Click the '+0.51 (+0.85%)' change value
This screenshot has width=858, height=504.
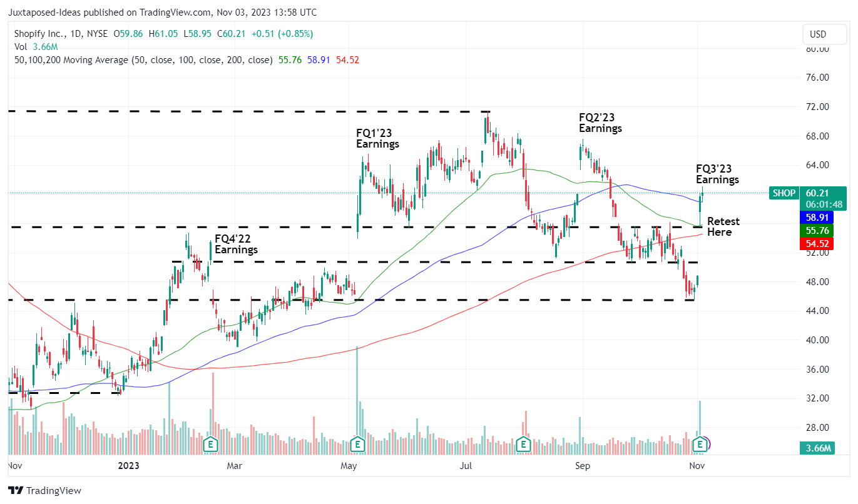coord(283,34)
